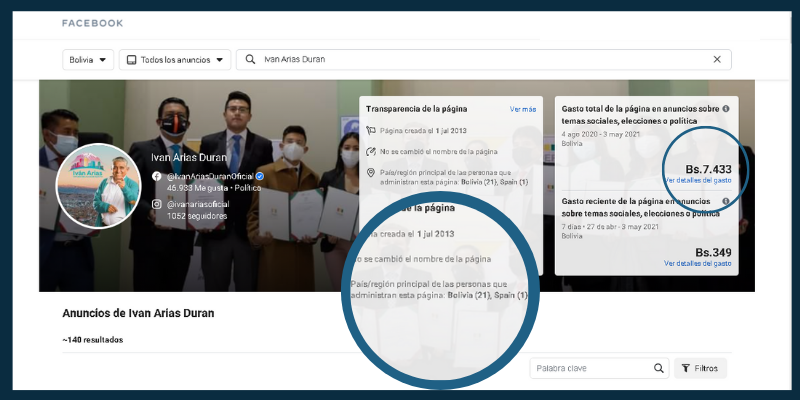
Task: Open Ver detalles del gasto under Bs.349
Action: (697, 264)
